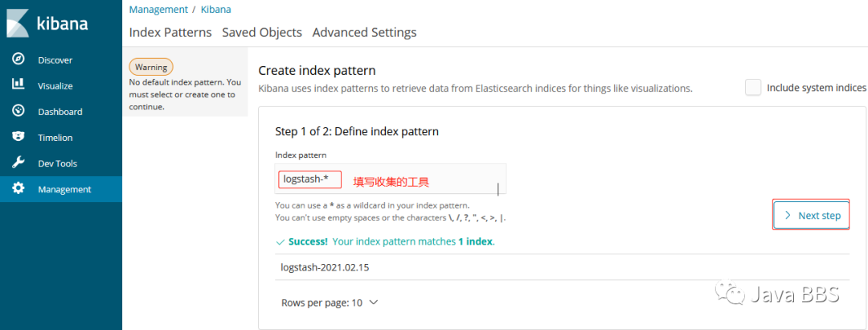Screen dimensions: 868x330
Task: Click the Management gear icon
Action: (18, 189)
